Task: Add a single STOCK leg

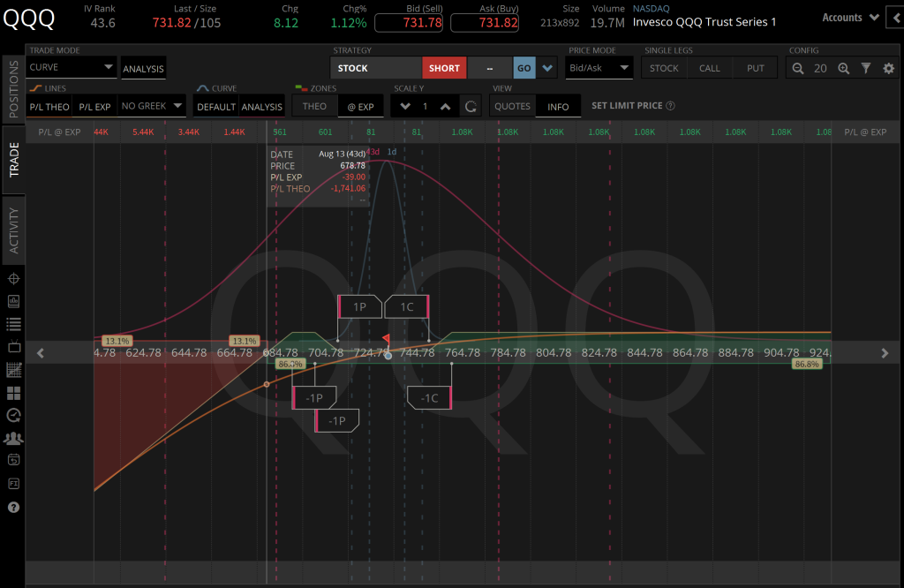Action: pyautogui.click(x=664, y=68)
